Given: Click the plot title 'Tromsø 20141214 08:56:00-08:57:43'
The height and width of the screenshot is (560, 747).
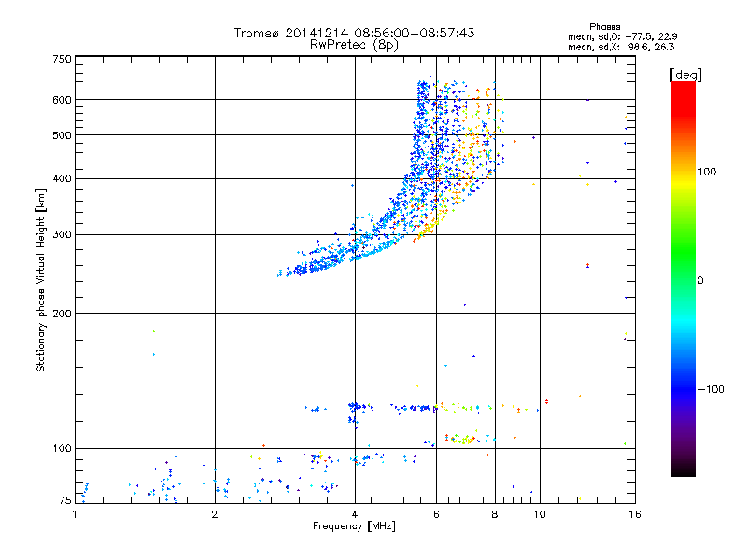Looking at the screenshot, I should 354,33.
